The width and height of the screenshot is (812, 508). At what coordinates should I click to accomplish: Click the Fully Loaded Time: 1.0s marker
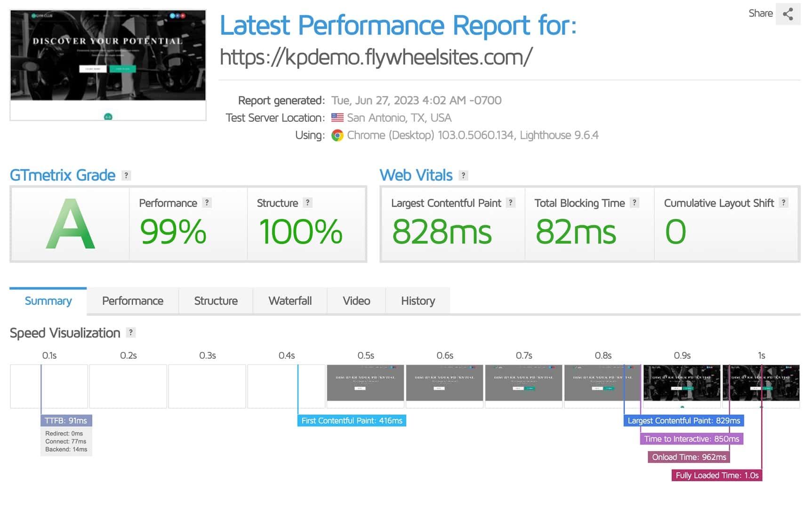click(716, 476)
